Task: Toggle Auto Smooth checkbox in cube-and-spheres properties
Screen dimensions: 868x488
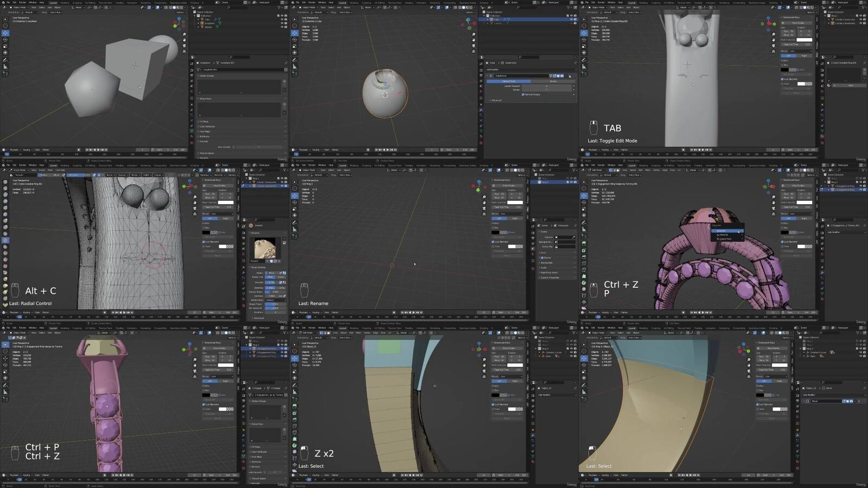Action: pos(233,147)
